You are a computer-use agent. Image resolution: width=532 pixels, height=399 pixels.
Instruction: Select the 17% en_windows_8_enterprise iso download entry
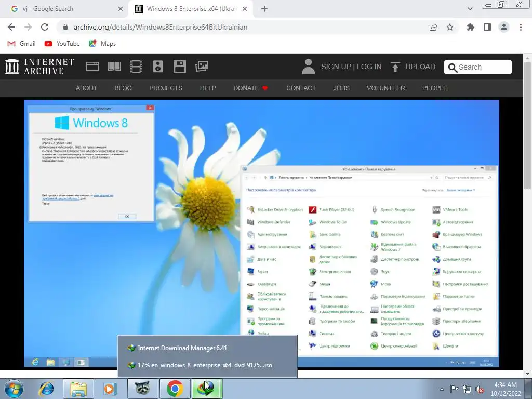[207, 365]
